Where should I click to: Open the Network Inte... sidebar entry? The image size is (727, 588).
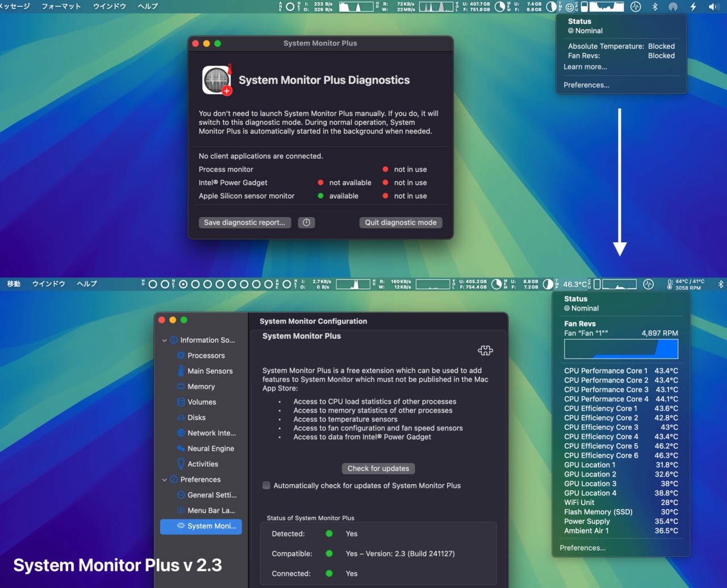coord(206,433)
